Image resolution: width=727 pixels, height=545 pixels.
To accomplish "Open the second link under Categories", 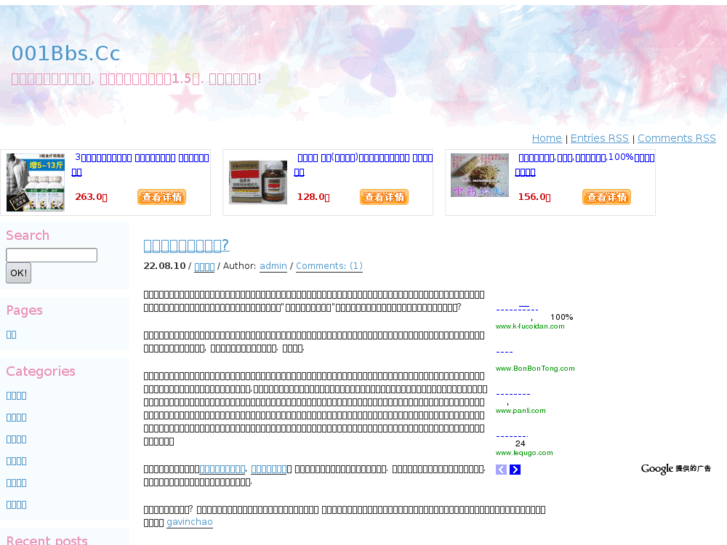I will click(16, 417).
